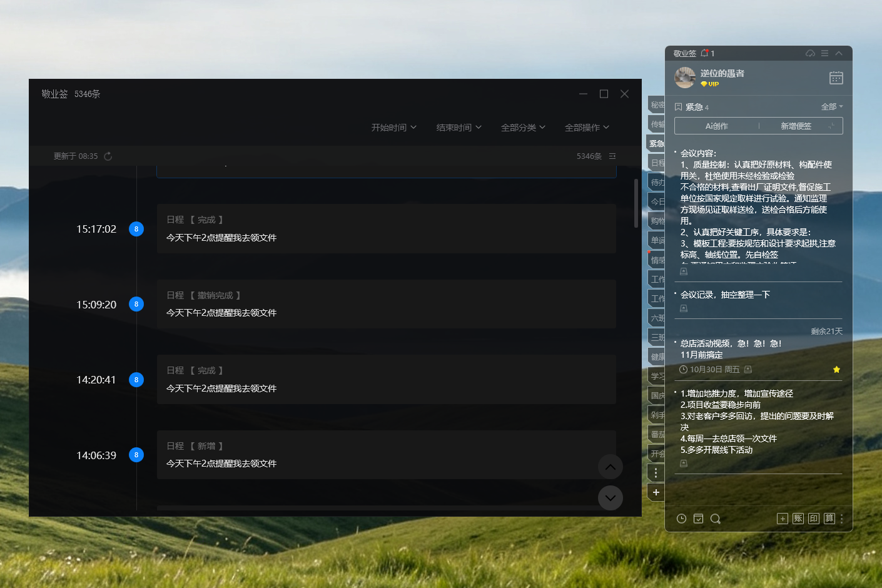Click the search magnifier icon in bottom toolbar
The image size is (882, 588).
(716, 519)
